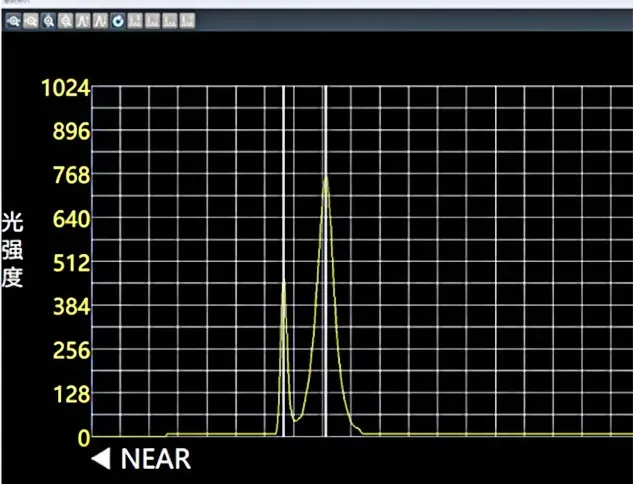Image resolution: width=633 pixels, height=484 pixels.
Task: Click the second magnifier icon for horizontal zoom-out
Action: pos(29,21)
